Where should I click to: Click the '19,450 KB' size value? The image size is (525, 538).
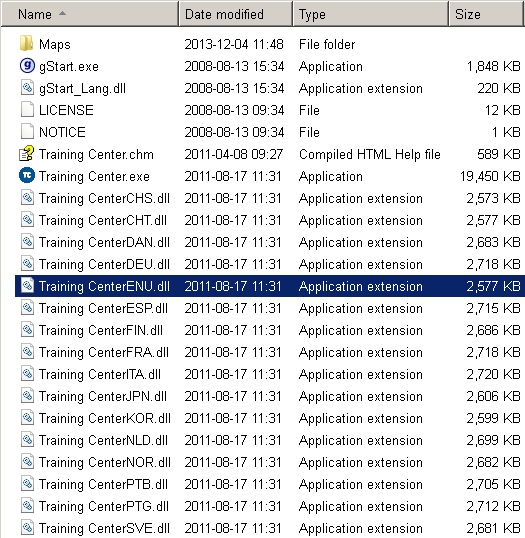tap(490, 176)
